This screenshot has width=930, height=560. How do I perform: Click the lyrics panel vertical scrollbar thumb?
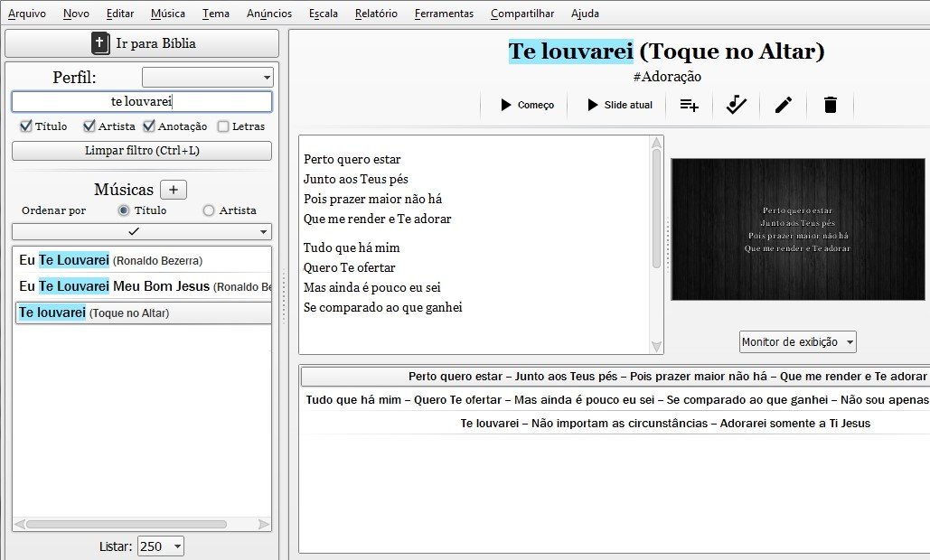point(656,209)
